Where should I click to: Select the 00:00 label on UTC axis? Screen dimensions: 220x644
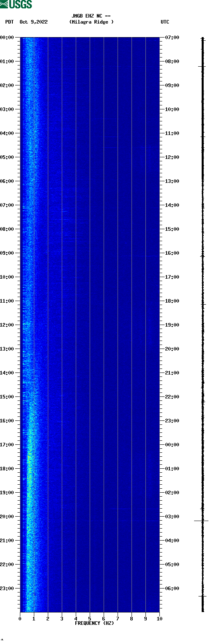tap(172, 445)
